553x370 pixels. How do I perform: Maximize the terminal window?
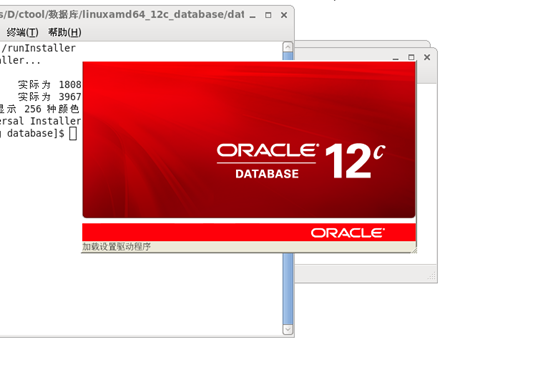click(x=268, y=15)
